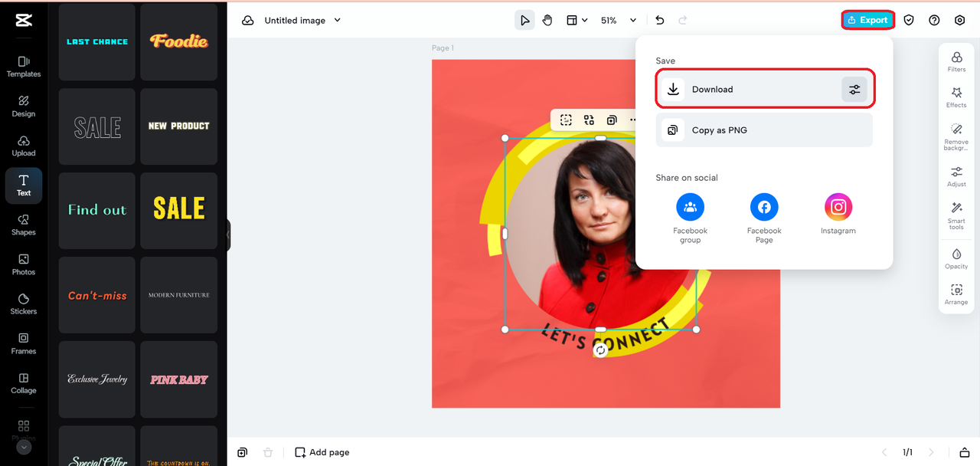This screenshot has width=980, height=466.
Task: Click the Export button
Action: (x=867, y=21)
